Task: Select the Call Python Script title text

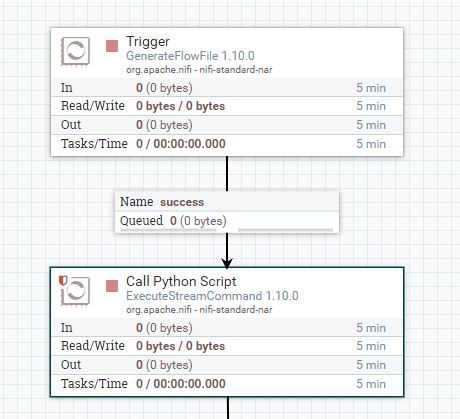Action: [x=181, y=282]
